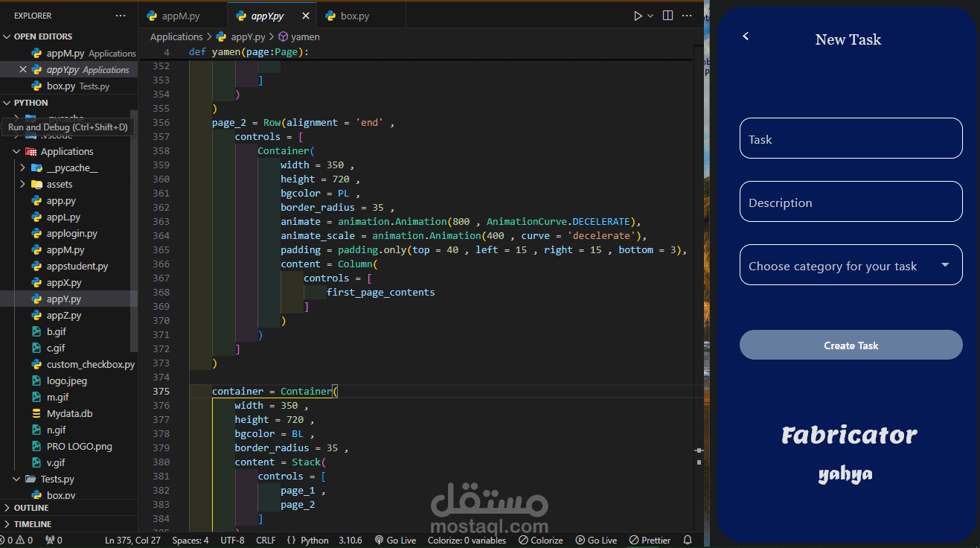Click the yamen symbol breadcrumb
The image size is (980, 548).
tap(299, 36)
